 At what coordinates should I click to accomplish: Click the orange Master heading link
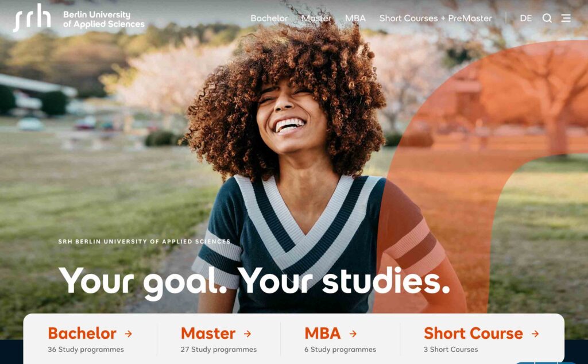208,333
